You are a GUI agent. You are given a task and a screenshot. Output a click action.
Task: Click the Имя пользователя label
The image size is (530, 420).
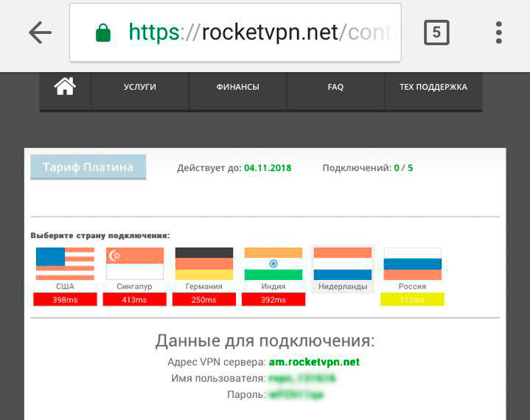click(x=218, y=378)
